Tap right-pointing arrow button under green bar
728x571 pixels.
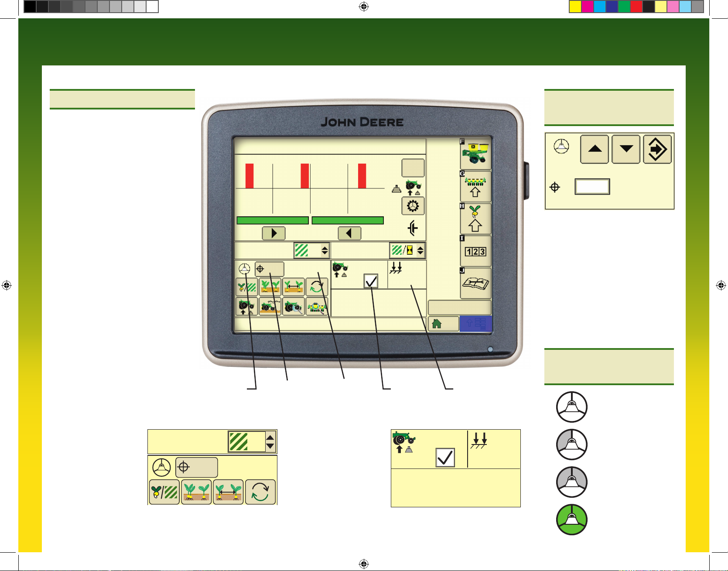(274, 233)
